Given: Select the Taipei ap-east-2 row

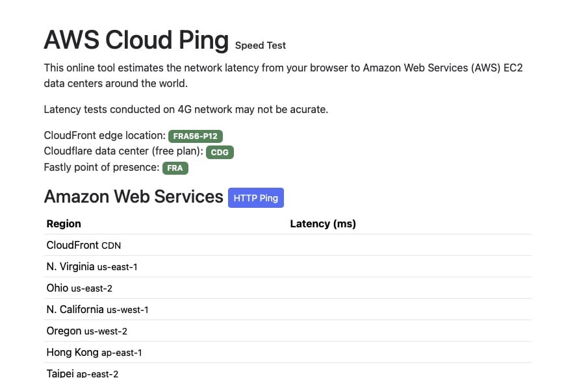Looking at the screenshot, I should pyautogui.click(x=288, y=371).
